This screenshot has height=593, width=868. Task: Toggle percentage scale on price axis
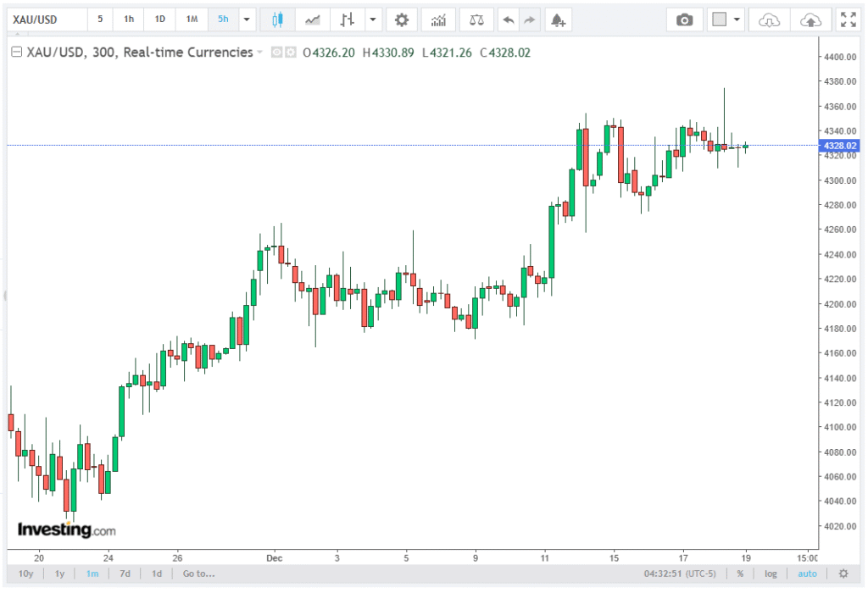pyautogui.click(x=740, y=574)
